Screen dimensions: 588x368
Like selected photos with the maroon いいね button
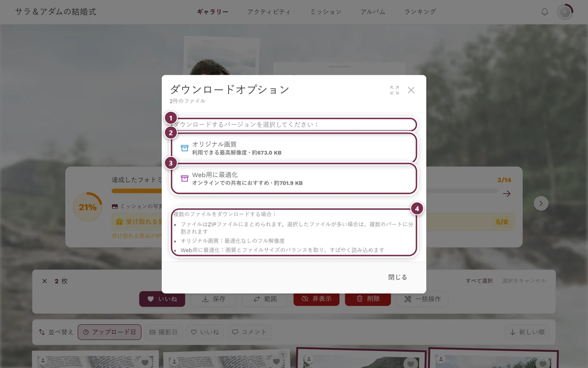[162, 299]
